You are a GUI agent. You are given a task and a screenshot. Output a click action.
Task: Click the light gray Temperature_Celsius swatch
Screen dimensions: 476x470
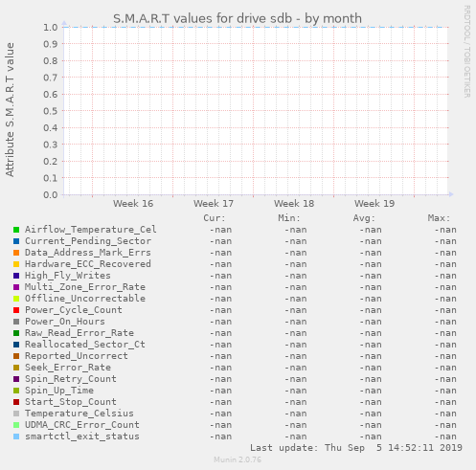coord(16,414)
